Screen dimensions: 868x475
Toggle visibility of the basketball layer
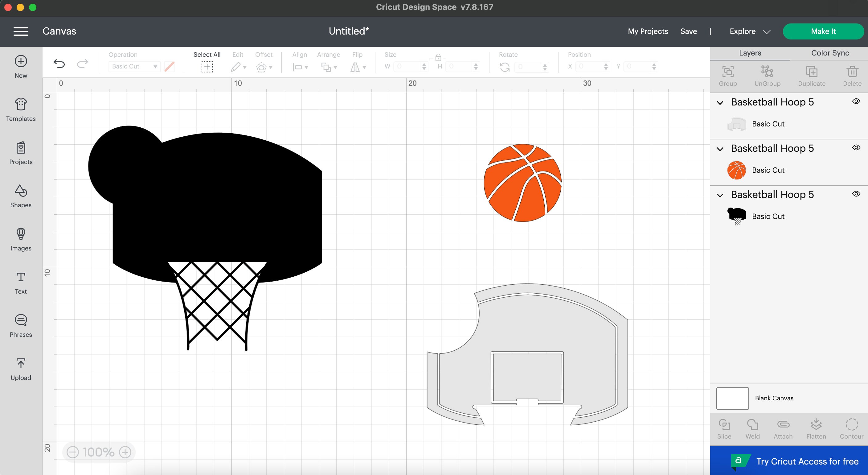[856, 147]
